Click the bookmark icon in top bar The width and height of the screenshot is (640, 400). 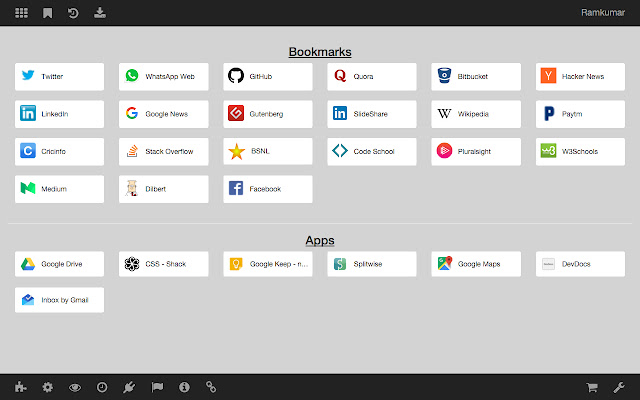click(47, 13)
